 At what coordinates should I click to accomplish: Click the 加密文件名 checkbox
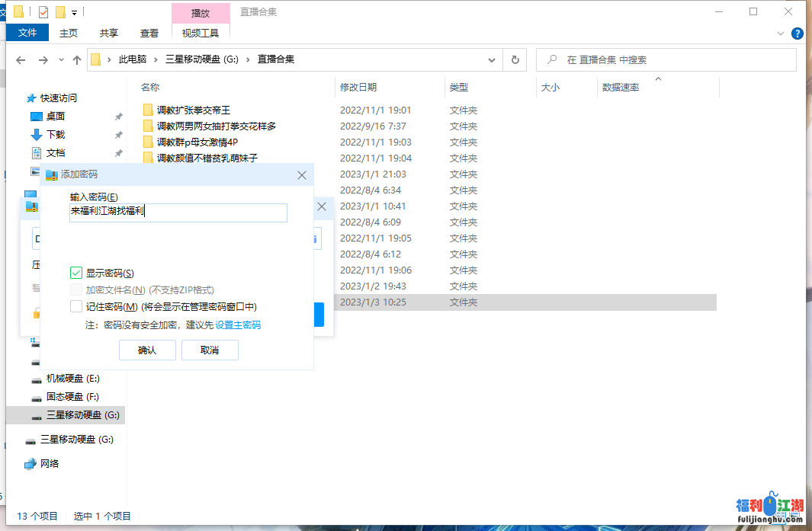[x=76, y=289]
